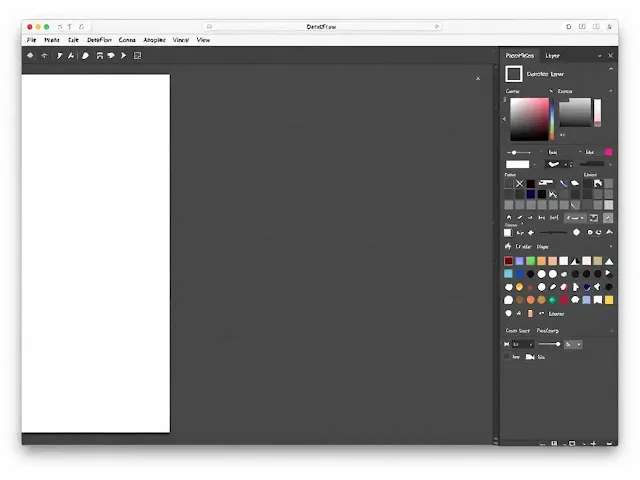Click the small slider above the white swatch

tap(518, 152)
